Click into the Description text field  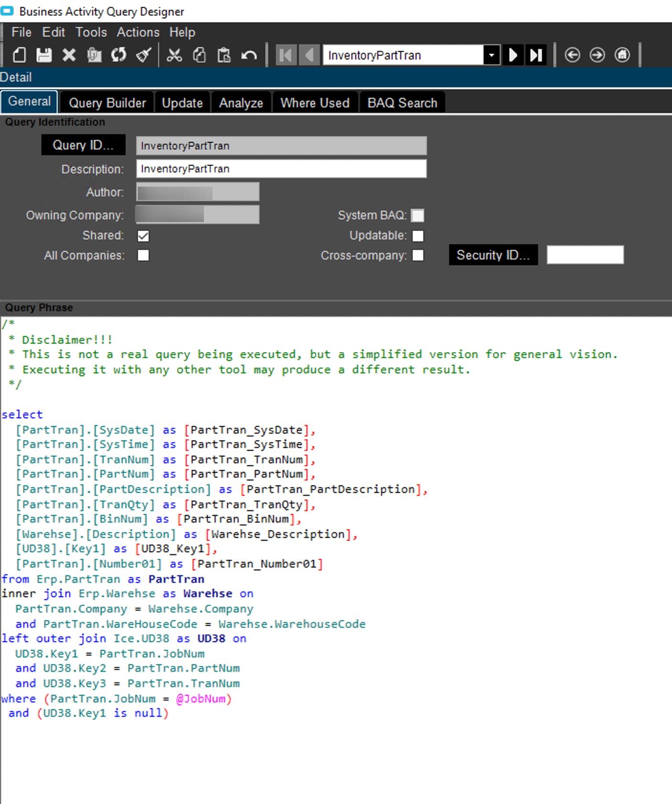pyautogui.click(x=281, y=169)
